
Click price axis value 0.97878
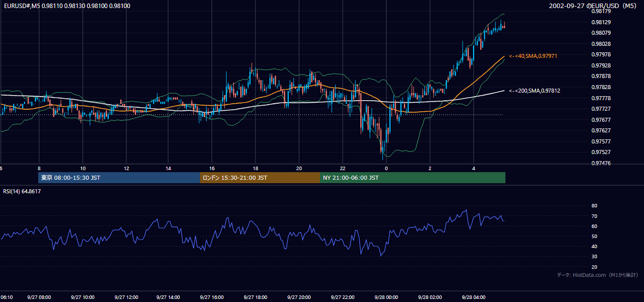click(x=601, y=77)
